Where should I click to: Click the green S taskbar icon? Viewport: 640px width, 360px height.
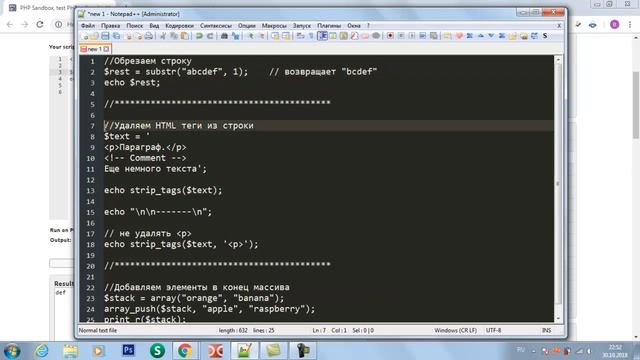click(157, 351)
